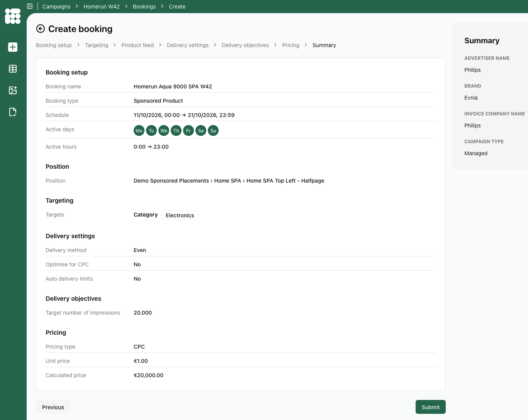528x420 pixels.
Task: Go to the Delivery settings step
Action: tap(188, 45)
